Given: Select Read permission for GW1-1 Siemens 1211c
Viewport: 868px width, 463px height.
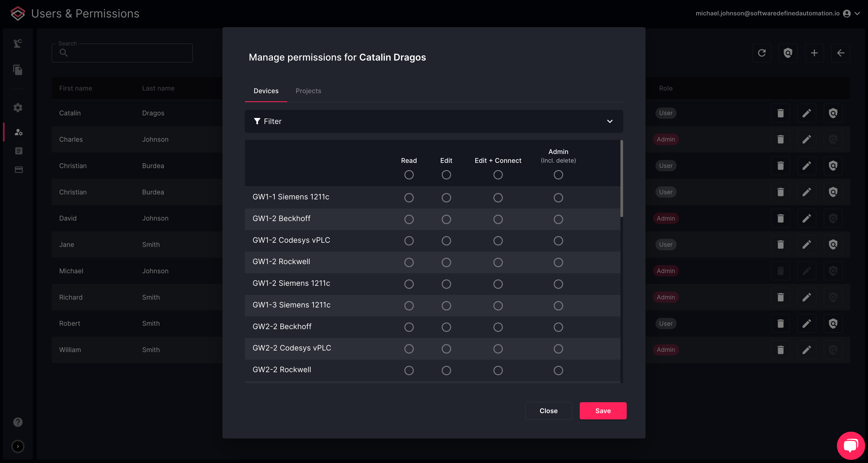Looking at the screenshot, I should click(409, 198).
